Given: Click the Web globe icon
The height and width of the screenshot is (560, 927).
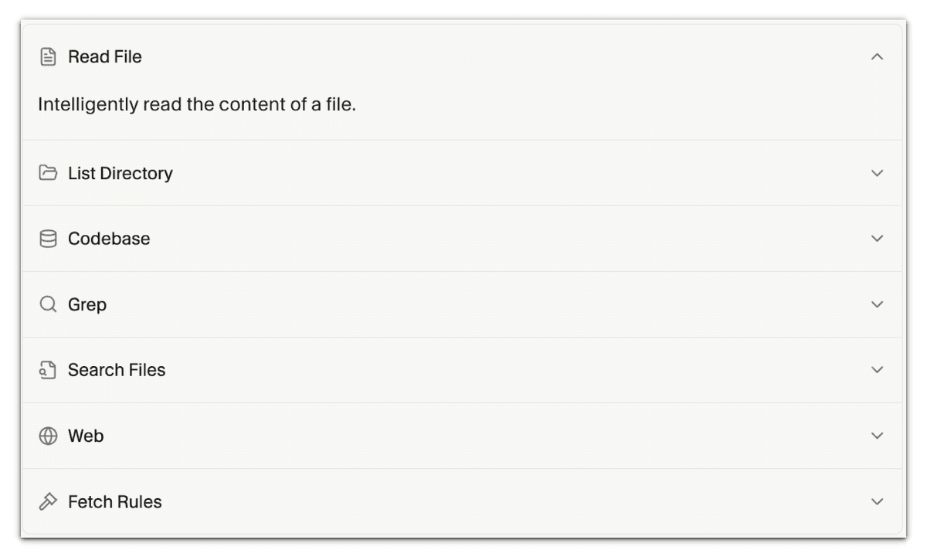Looking at the screenshot, I should pyautogui.click(x=48, y=436).
